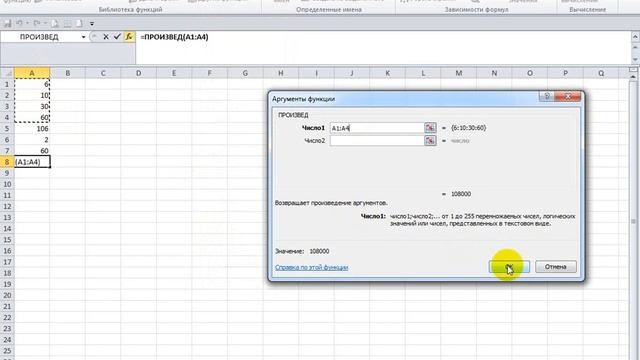This screenshot has height=360, width=640.
Task: Click the Undo arrow icon
Action: click(20, 24)
